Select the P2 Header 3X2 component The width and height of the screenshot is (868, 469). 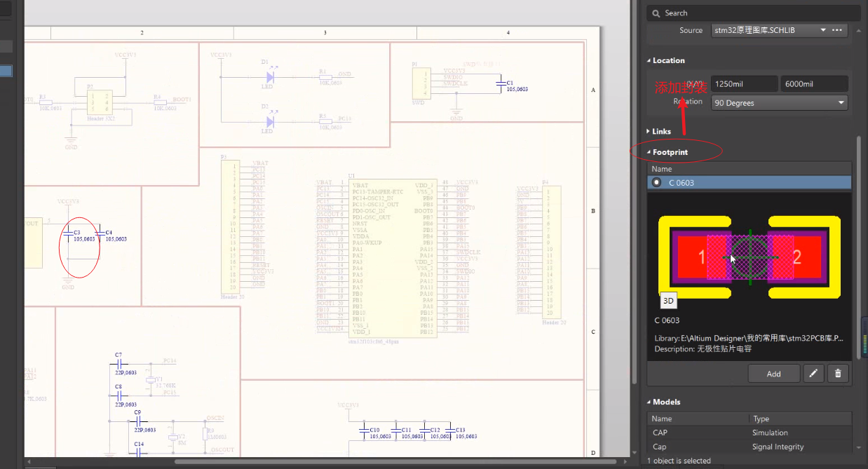(x=98, y=102)
